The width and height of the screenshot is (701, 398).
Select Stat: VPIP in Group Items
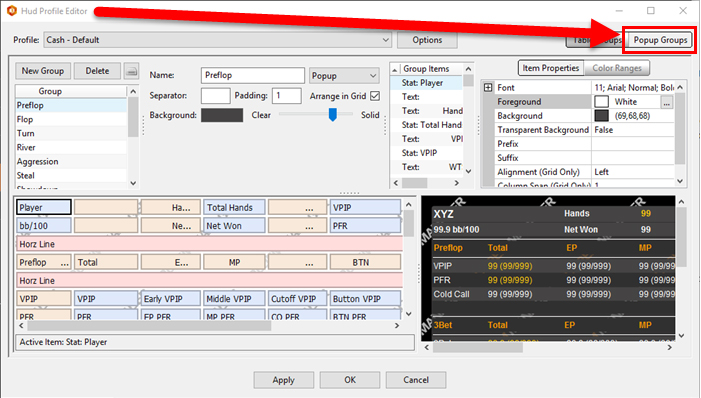427,153
